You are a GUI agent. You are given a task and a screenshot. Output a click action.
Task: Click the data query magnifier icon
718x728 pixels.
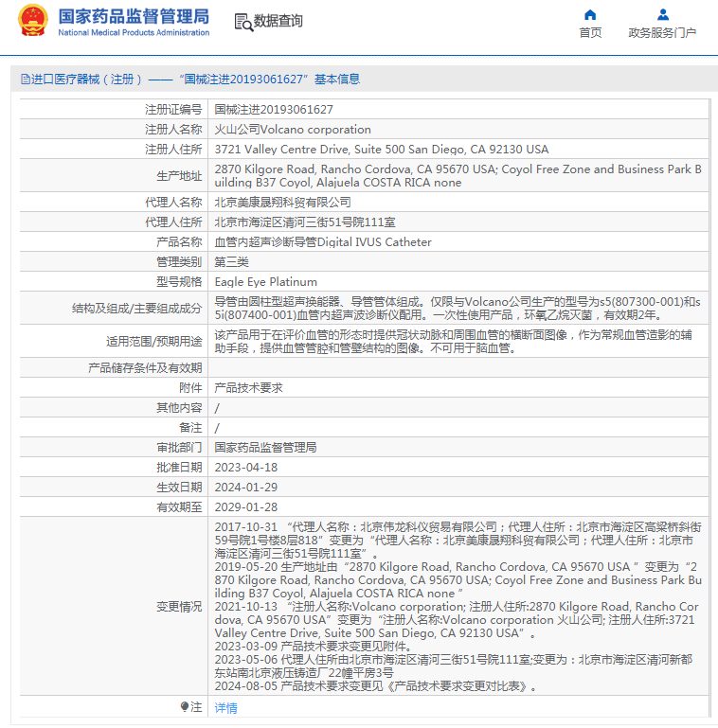click(243, 22)
